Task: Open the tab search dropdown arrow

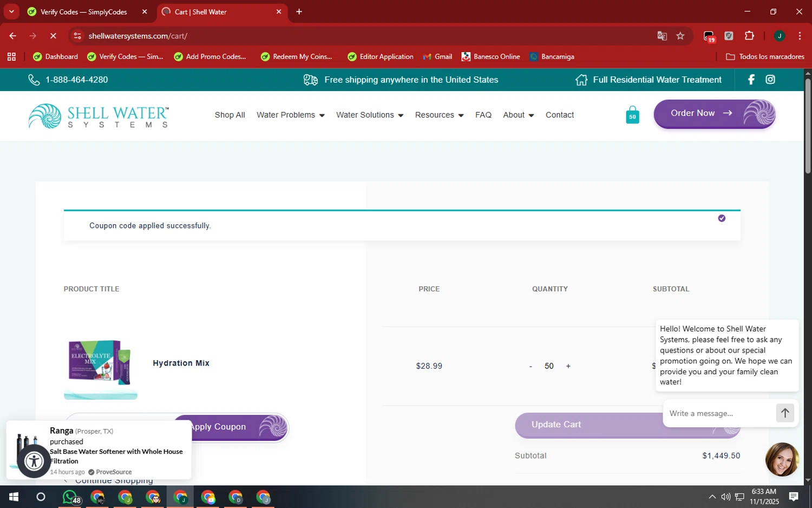Action: (x=11, y=11)
